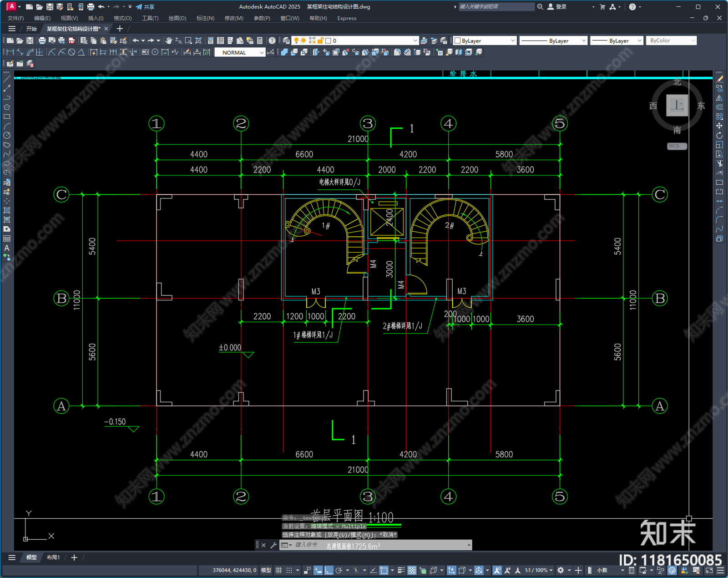The height and width of the screenshot is (578, 728).
Task: Click the Save icon in the standard toolbar
Action: [30, 41]
